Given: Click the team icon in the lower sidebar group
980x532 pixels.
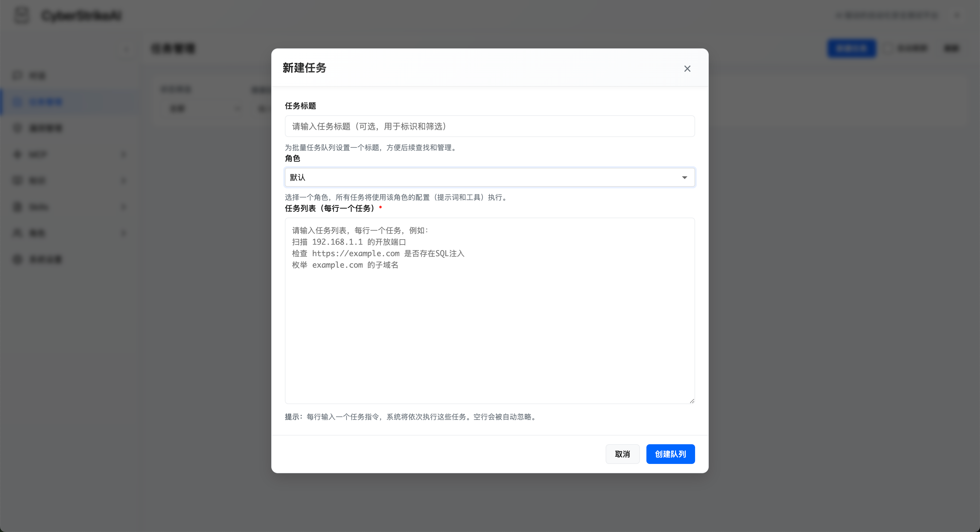Looking at the screenshot, I should pyautogui.click(x=17, y=233).
